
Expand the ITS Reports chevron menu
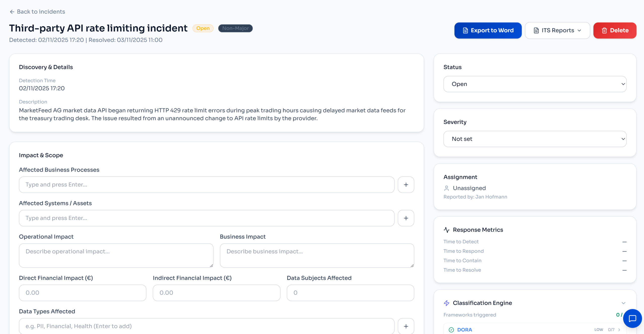click(x=579, y=30)
